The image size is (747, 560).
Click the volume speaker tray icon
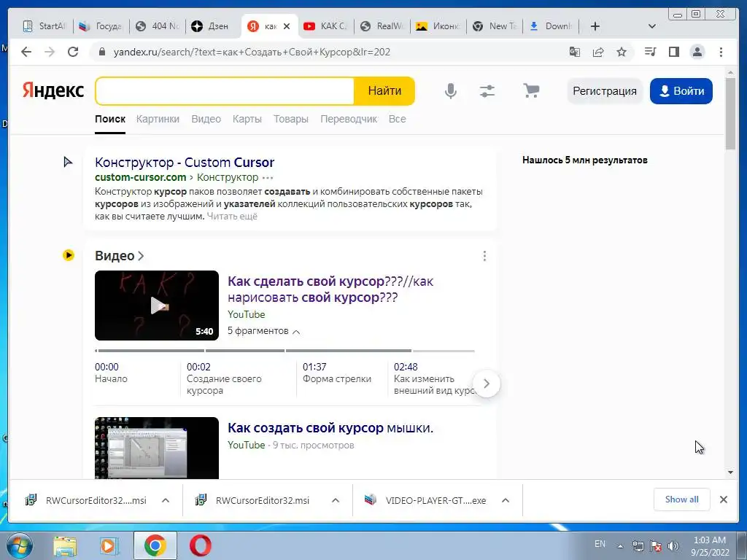[x=673, y=545]
